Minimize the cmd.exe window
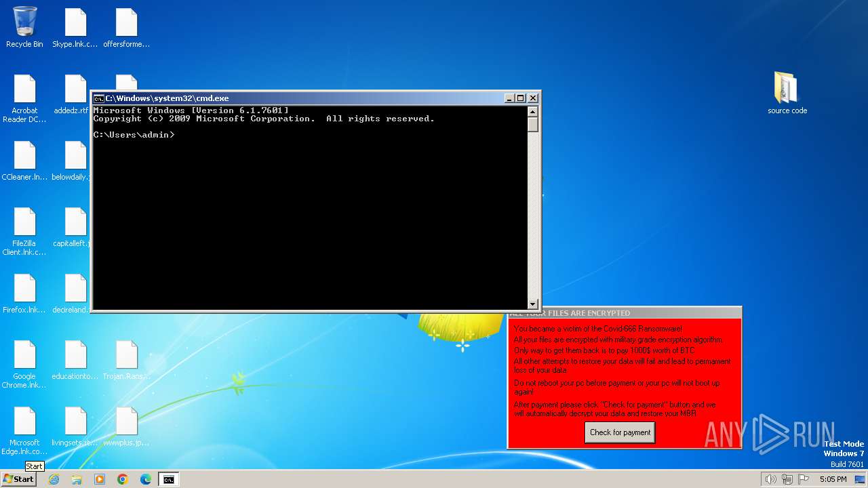The width and height of the screenshot is (868, 488). (x=509, y=98)
